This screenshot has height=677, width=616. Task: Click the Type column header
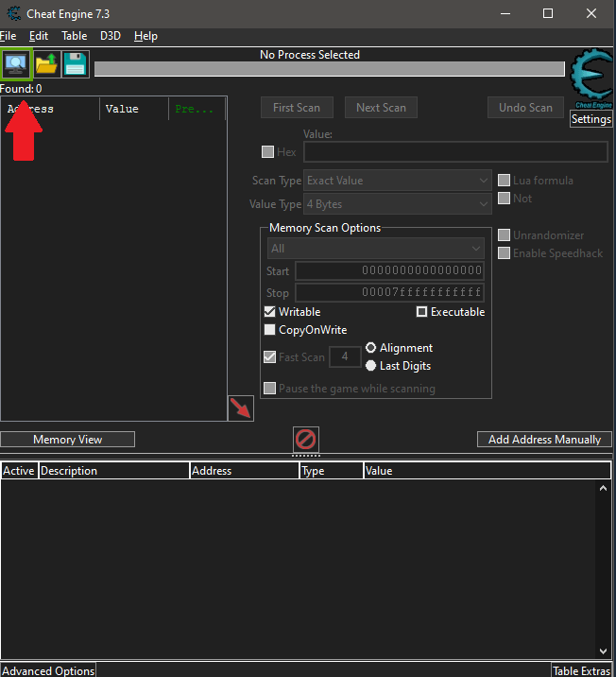(332, 471)
